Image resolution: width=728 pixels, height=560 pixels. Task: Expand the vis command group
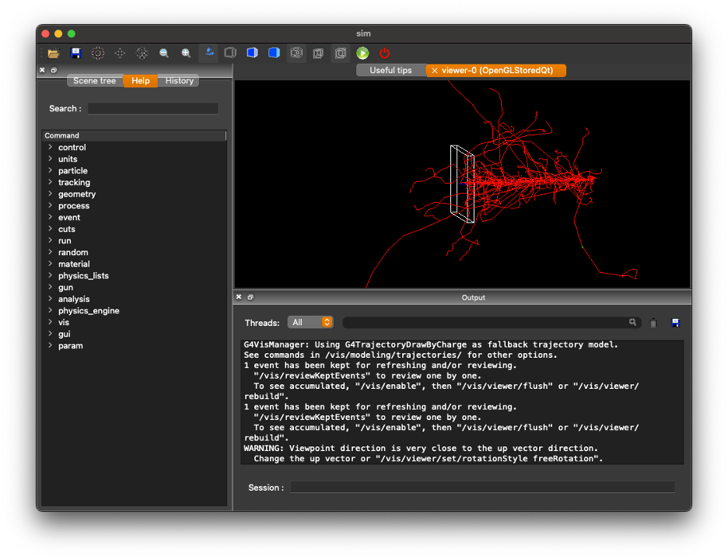(x=50, y=322)
